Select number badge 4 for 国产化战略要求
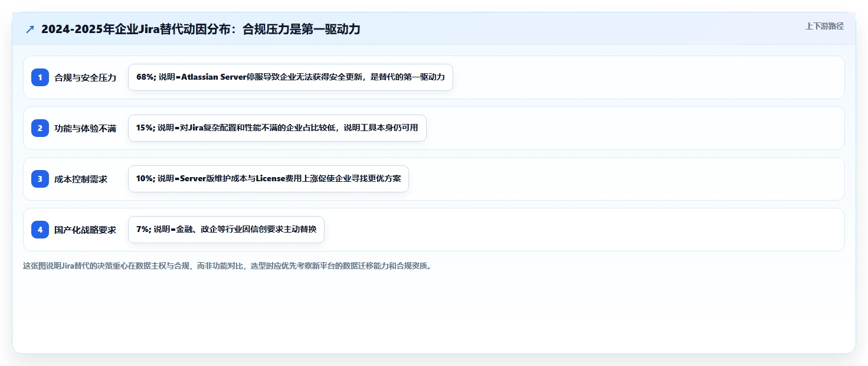 click(x=40, y=230)
